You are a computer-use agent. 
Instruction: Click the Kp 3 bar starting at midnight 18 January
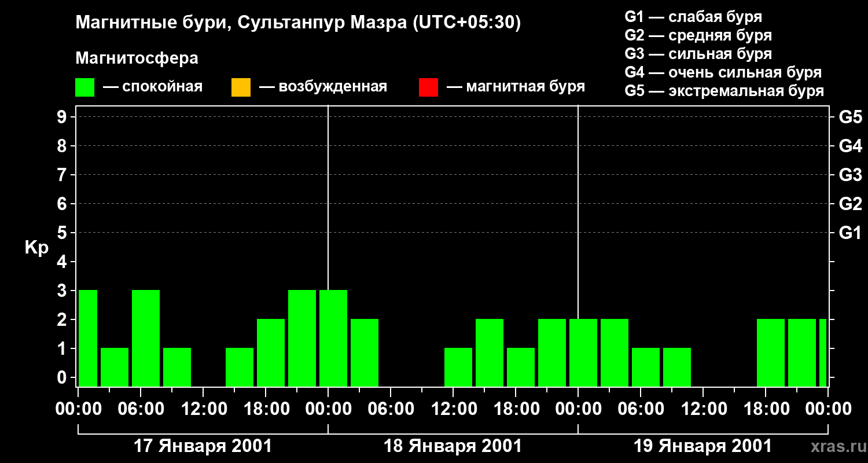click(x=333, y=338)
